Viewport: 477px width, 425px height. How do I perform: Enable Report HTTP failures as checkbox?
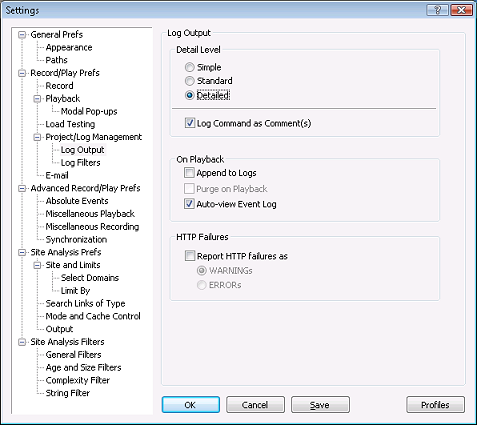[190, 256]
